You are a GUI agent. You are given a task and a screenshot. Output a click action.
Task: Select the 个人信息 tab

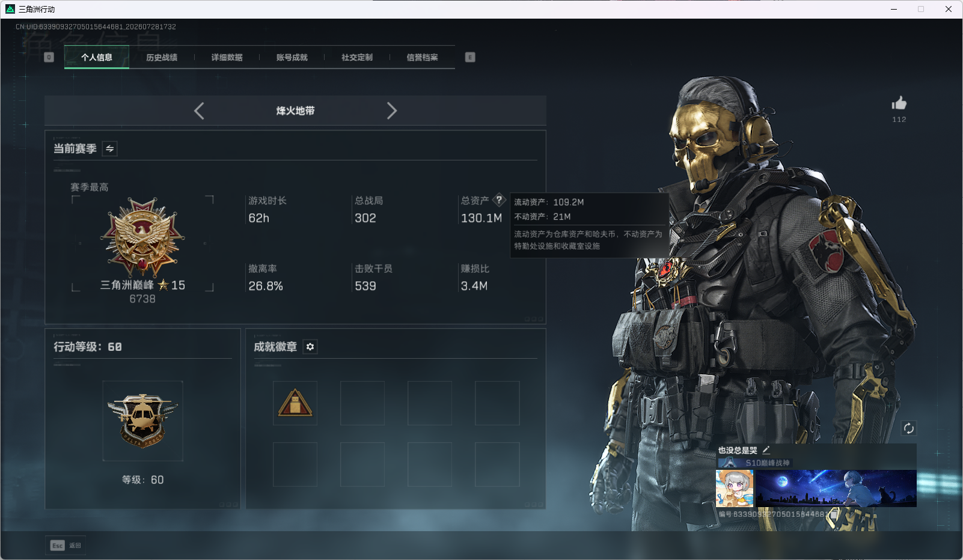tap(97, 58)
